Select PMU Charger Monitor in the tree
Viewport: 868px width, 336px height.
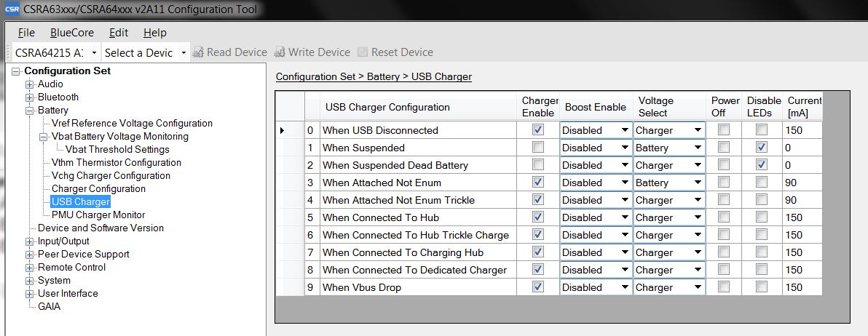point(98,215)
